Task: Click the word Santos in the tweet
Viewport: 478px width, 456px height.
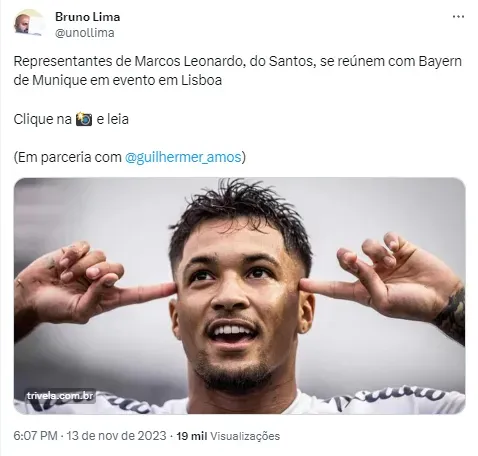Action: [x=290, y=61]
